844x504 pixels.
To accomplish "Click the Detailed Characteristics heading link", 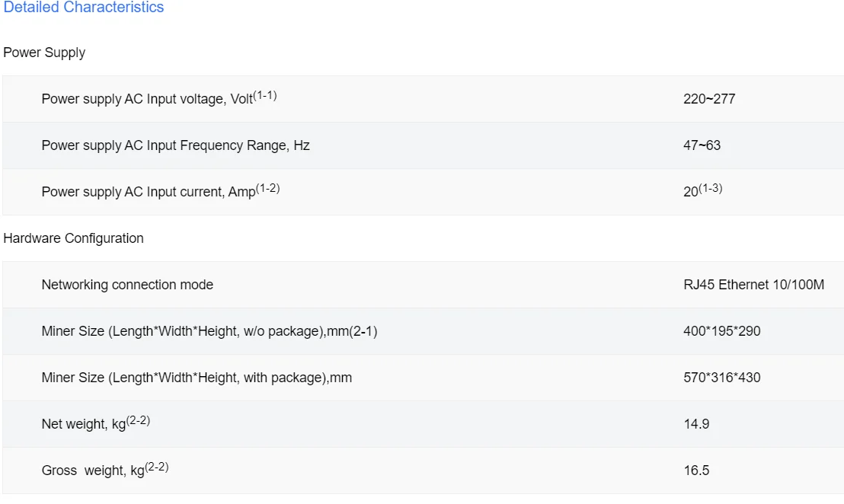I will tap(84, 8).
